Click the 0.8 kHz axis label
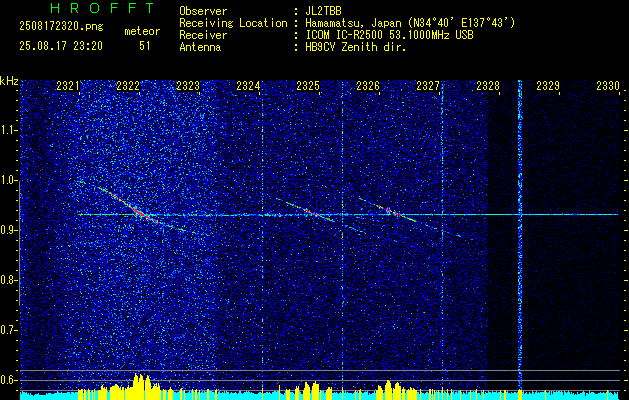 [8, 280]
